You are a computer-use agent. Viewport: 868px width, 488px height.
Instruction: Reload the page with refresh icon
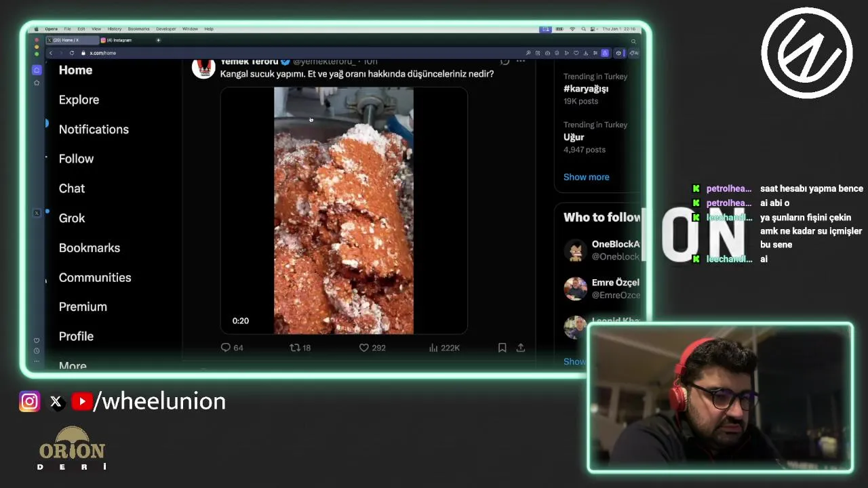coord(72,53)
